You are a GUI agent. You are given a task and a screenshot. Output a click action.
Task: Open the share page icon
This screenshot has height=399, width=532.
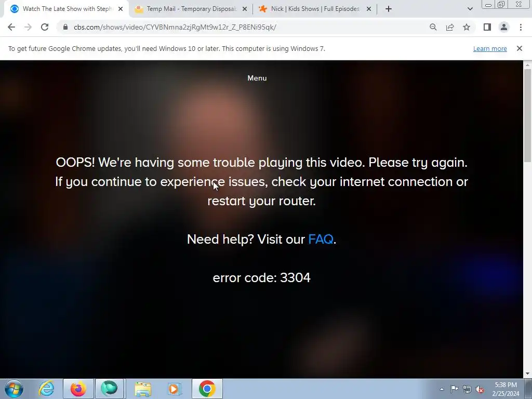450,27
